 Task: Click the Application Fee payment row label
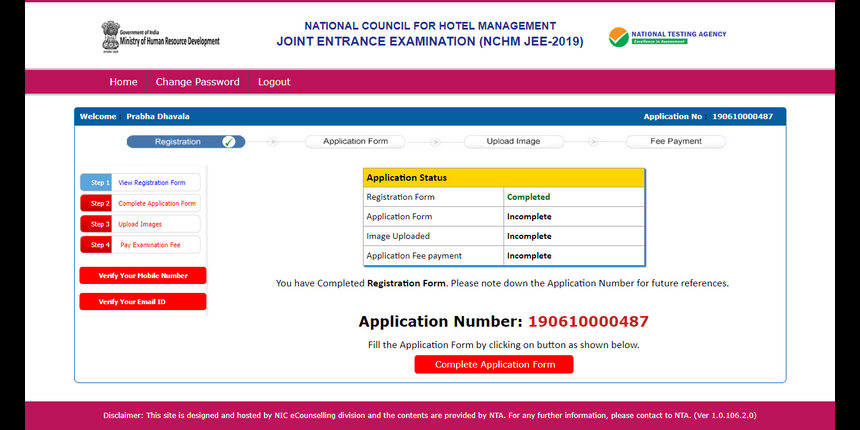point(414,256)
